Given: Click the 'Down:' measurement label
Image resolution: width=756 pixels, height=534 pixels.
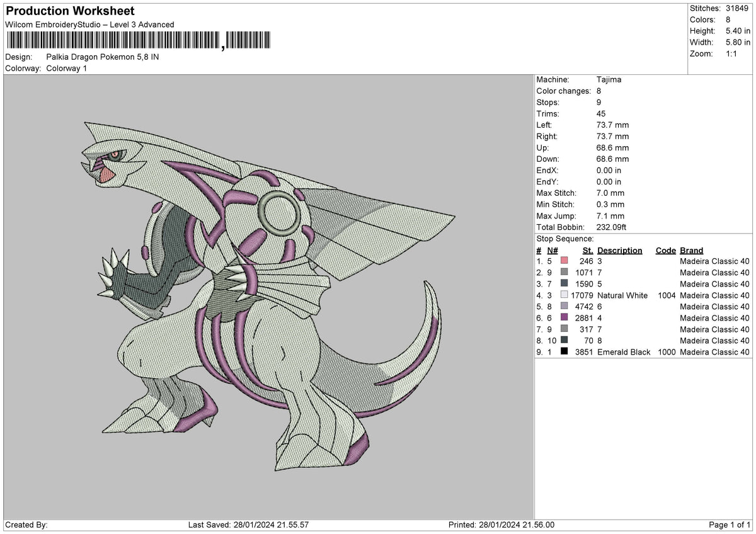Looking at the screenshot, I should [547, 159].
